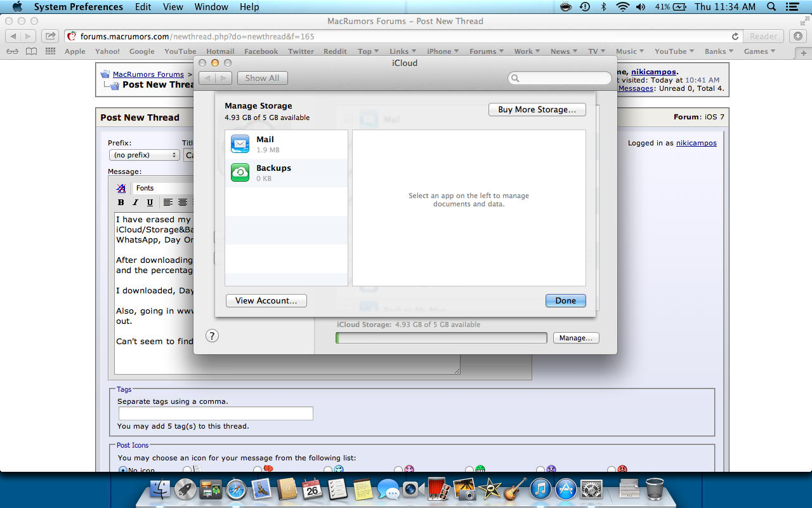Open the Edit menu

143,7
